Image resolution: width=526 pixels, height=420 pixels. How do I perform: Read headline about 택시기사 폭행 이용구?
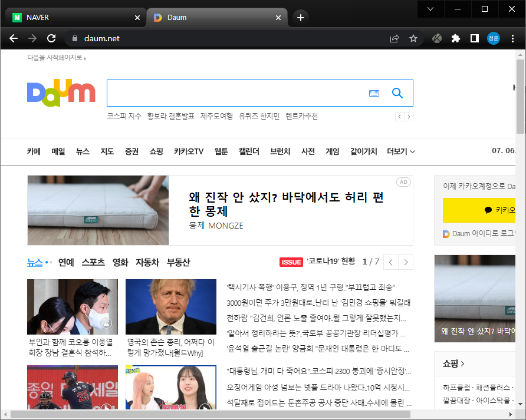(311, 287)
